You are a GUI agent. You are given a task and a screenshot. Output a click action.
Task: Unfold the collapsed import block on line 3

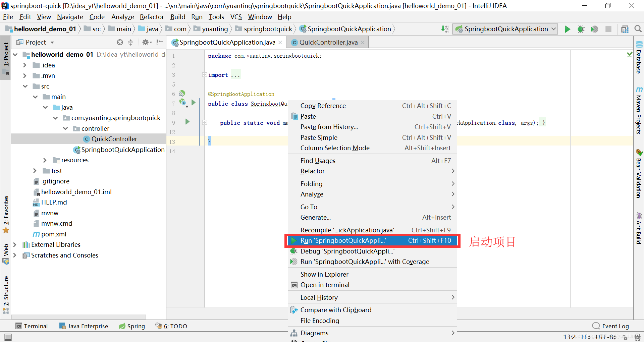click(x=204, y=74)
